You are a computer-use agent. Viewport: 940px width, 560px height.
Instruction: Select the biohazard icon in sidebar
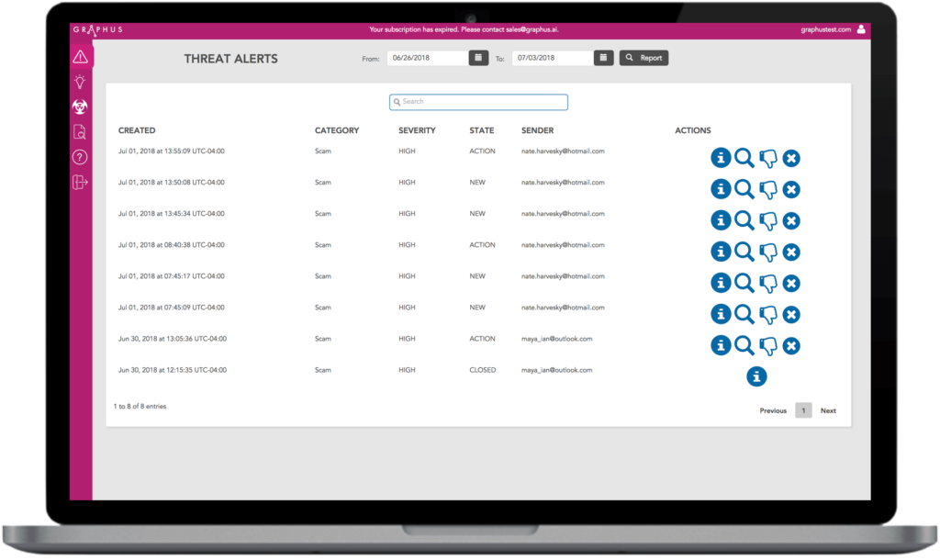click(80, 106)
